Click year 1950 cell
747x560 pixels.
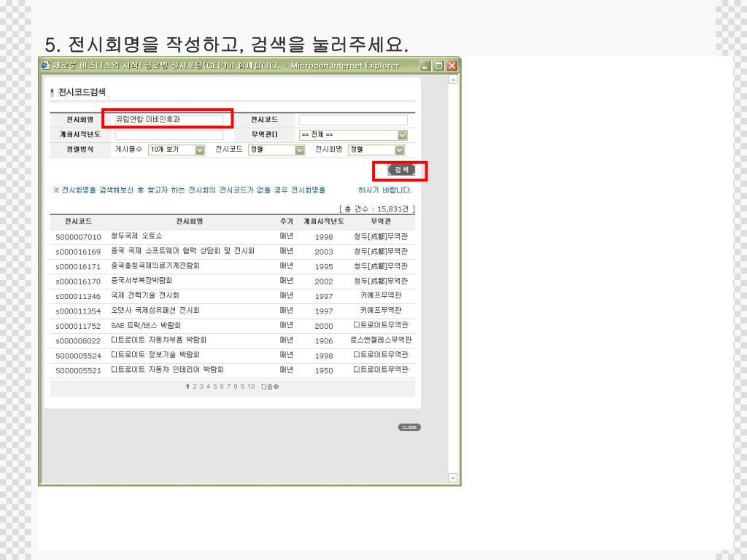pyautogui.click(x=324, y=370)
